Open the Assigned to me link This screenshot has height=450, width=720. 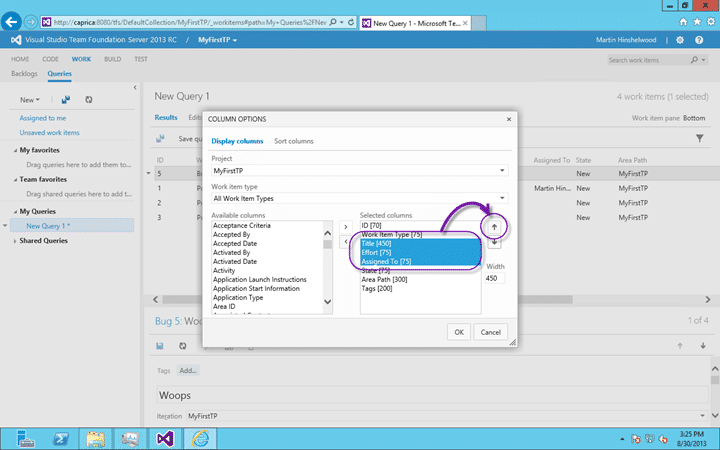click(x=43, y=118)
